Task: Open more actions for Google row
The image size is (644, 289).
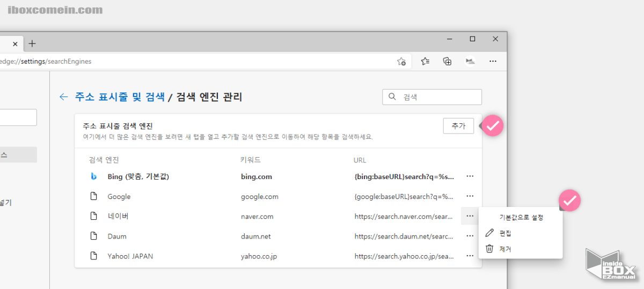Action: click(470, 196)
